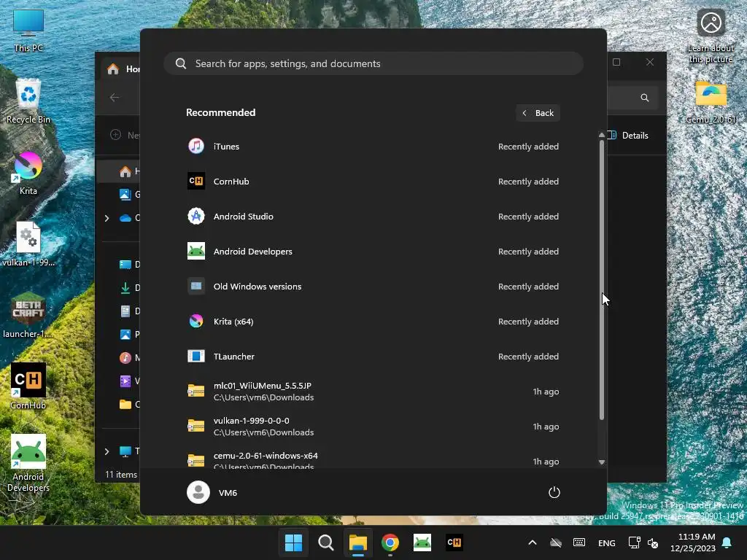Open Android Developers in the Recommended list
The width and height of the screenshot is (747, 560).
373,252
